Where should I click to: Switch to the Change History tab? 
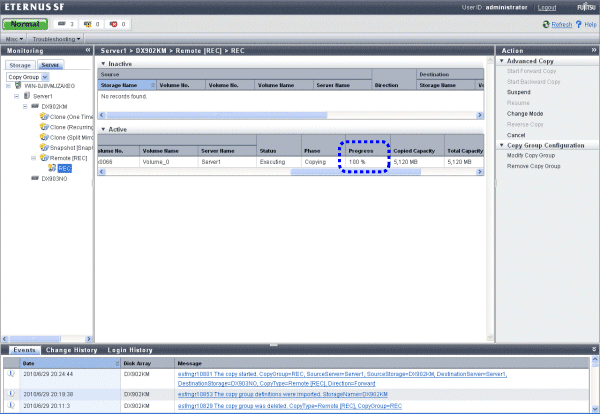(x=72, y=350)
